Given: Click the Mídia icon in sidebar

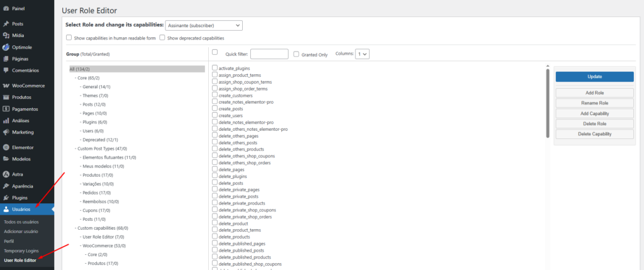Looking at the screenshot, I should 6,35.
